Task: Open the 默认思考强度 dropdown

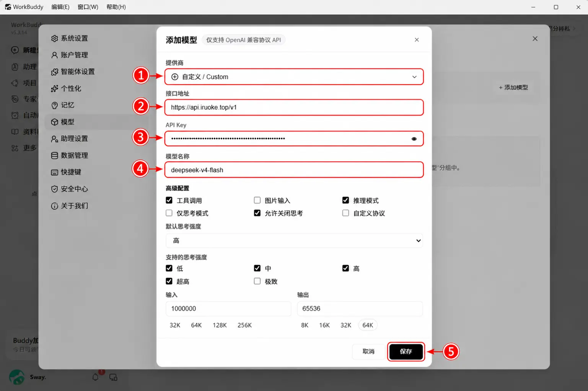Action: point(294,240)
